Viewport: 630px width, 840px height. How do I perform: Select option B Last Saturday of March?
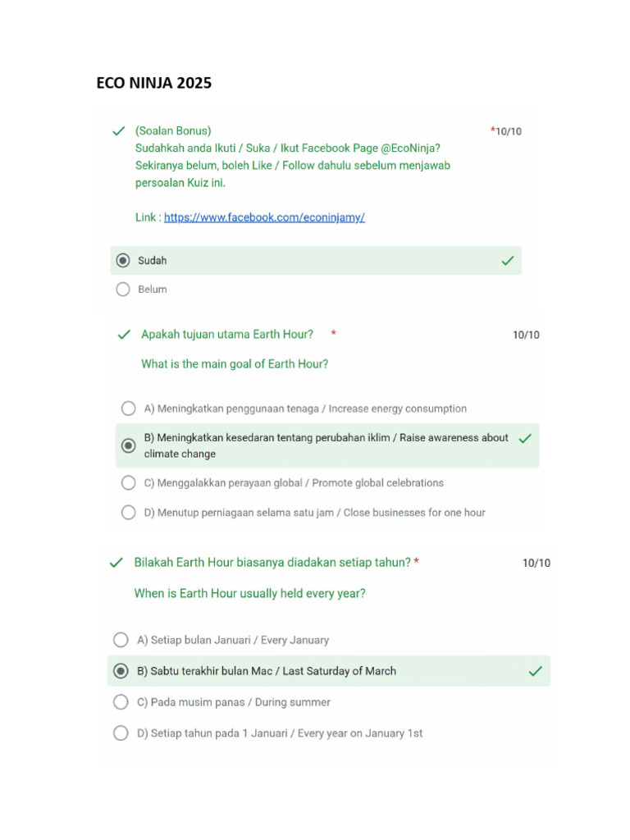point(121,671)
